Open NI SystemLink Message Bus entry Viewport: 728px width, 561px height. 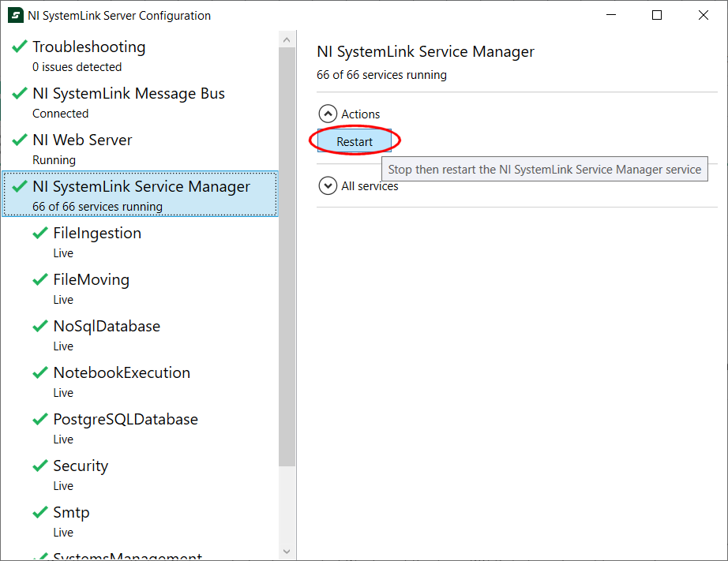(141, 102)
